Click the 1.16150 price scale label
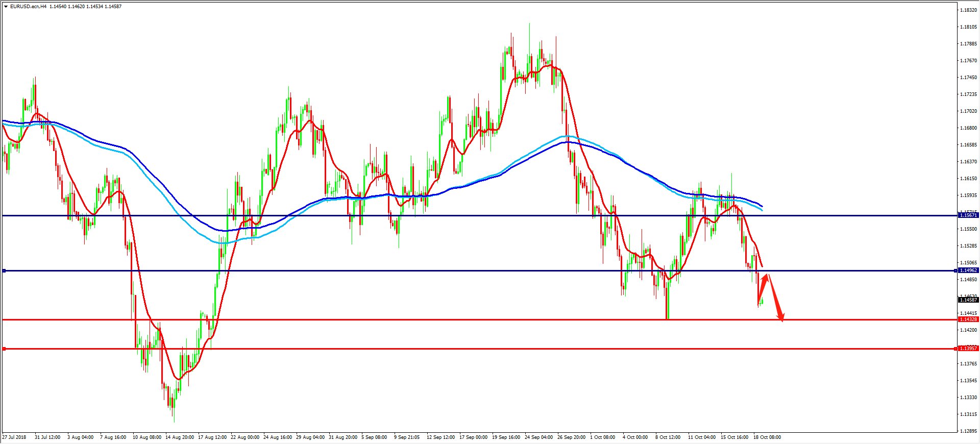The height and width of the screenshot is (444, 980). coord(969,178)
